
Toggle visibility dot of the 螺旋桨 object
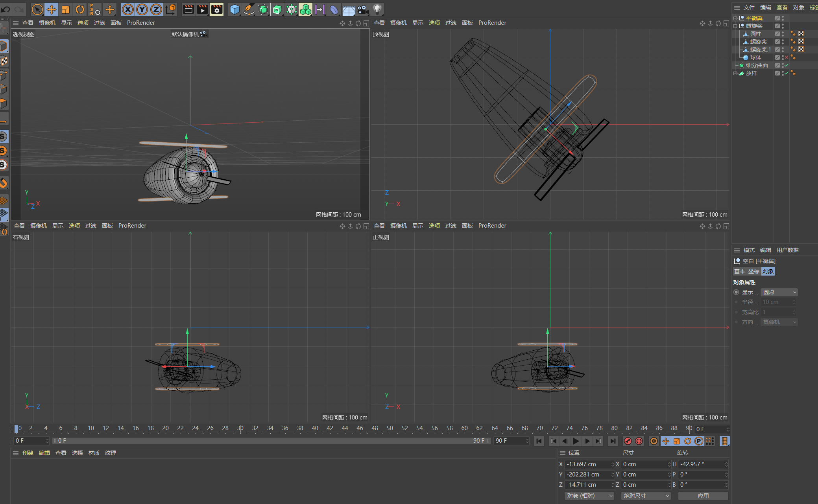click(x=783, y=25)
